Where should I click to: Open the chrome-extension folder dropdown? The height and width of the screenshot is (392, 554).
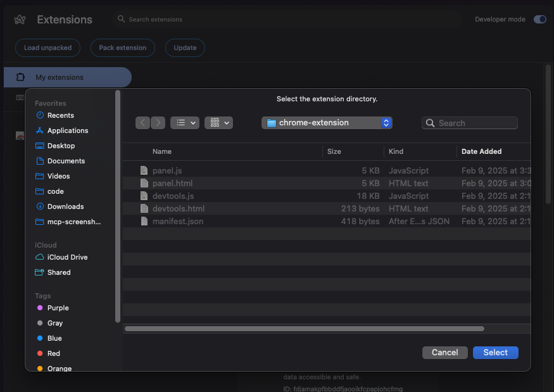(x=327, y=122)
